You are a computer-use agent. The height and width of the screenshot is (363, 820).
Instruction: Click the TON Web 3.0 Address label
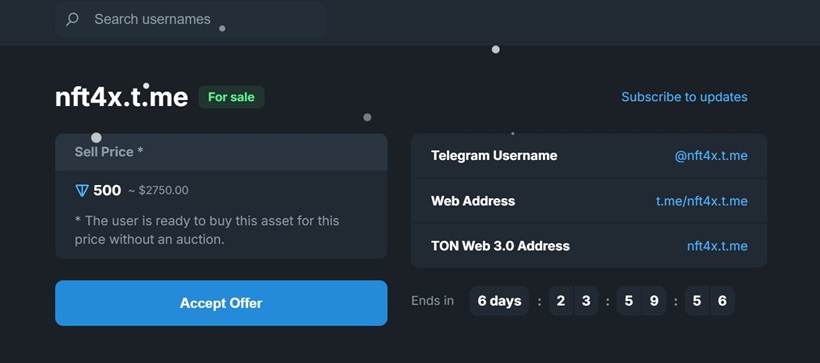(x=500, y=246)
